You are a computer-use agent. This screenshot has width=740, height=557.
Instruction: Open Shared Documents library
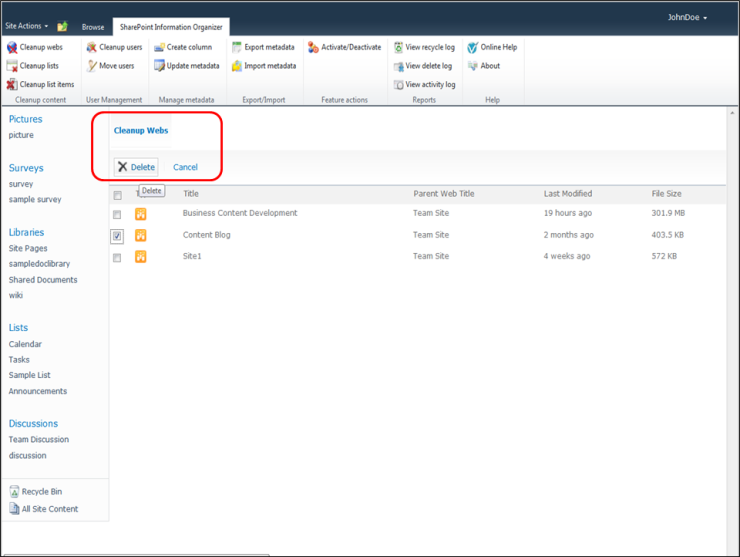tap(43, 280)
